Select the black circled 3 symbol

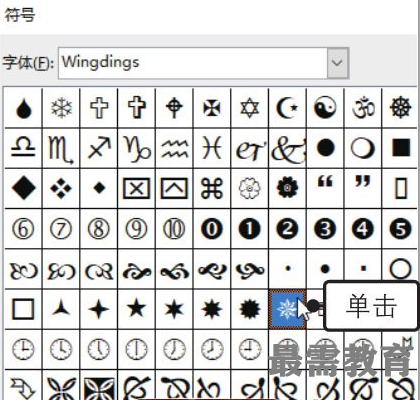coord(325,229)
